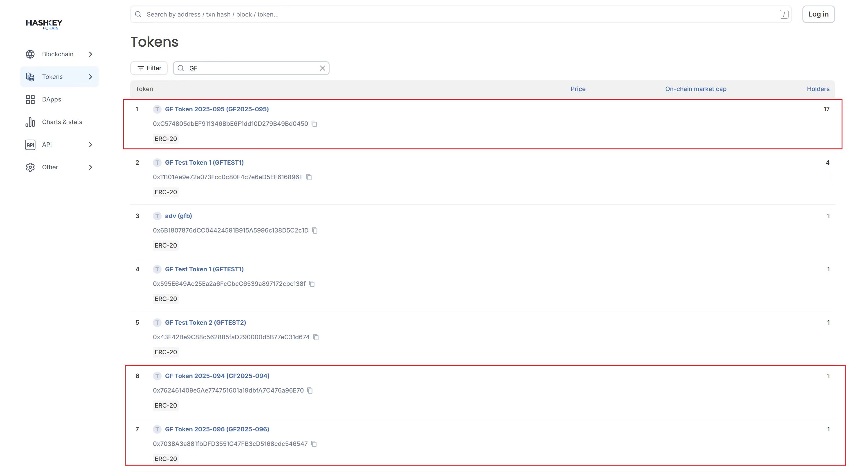This screenshot has height=474, width=868.
Task: Click token icon beside GF Test Token 2
Action: 157,322
